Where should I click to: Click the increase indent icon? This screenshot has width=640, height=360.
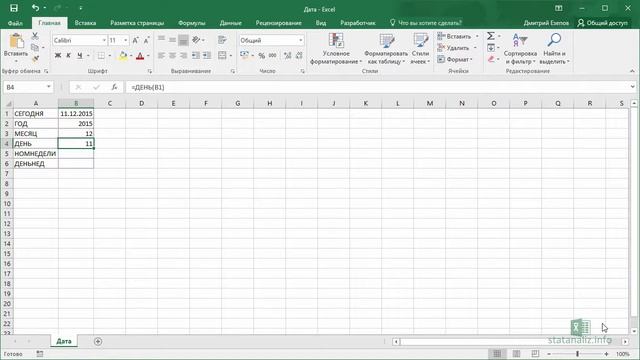[207, 56]
